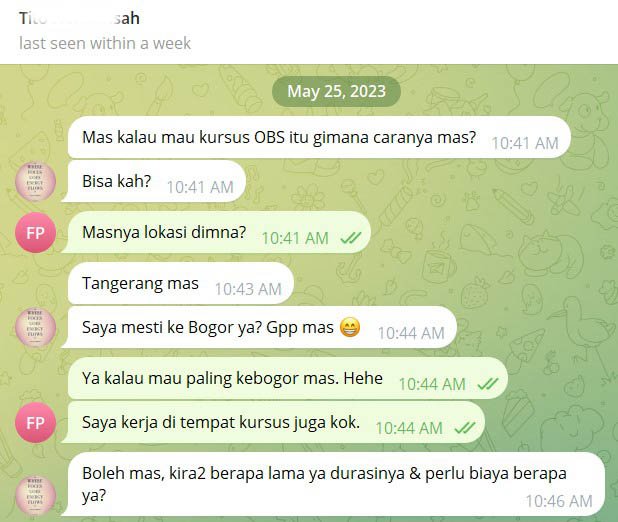Screen dimensions: 618x522
Task: Select the "Mas kalau mau kursus OBS" message
Action: point(319,137)
